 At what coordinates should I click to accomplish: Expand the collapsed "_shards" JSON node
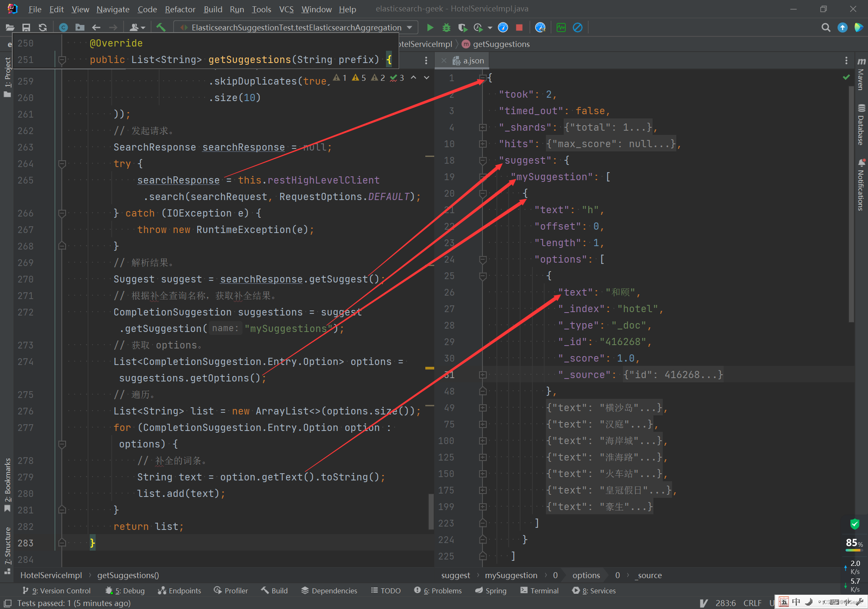coord(482,127)
